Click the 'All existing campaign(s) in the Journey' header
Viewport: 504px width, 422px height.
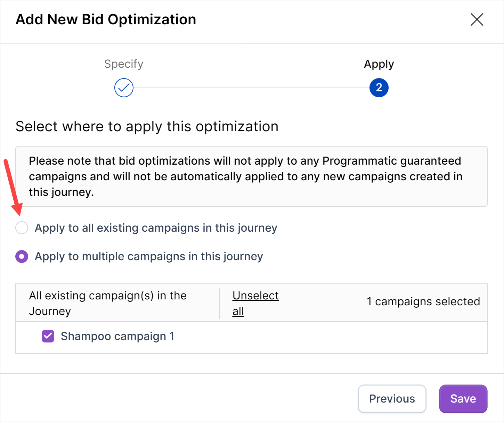point(108,303)
